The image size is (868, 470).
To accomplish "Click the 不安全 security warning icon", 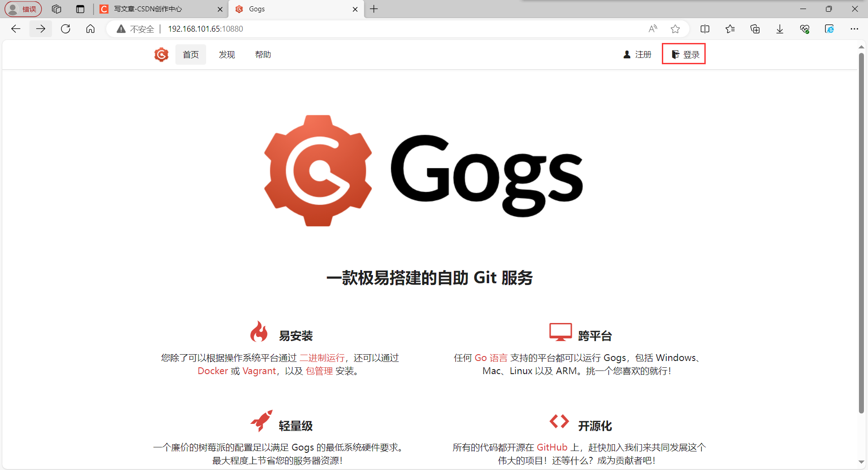I will point(121,29).
